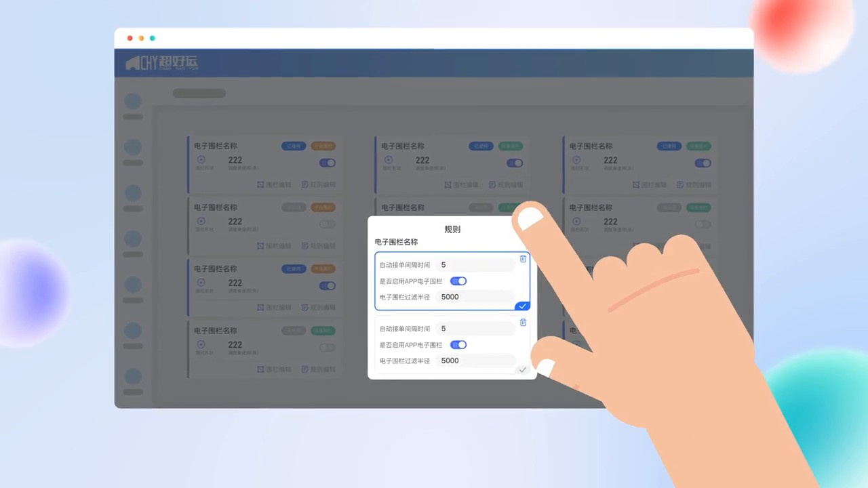Click the 自动接单间隔时间 field in the second rule

click(475, 329)
